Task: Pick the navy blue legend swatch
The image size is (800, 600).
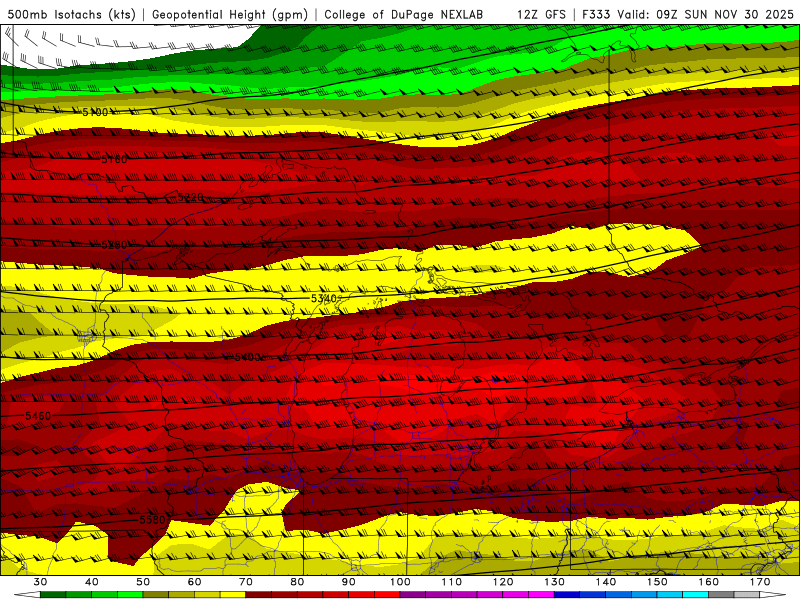Action: point(567,595)
